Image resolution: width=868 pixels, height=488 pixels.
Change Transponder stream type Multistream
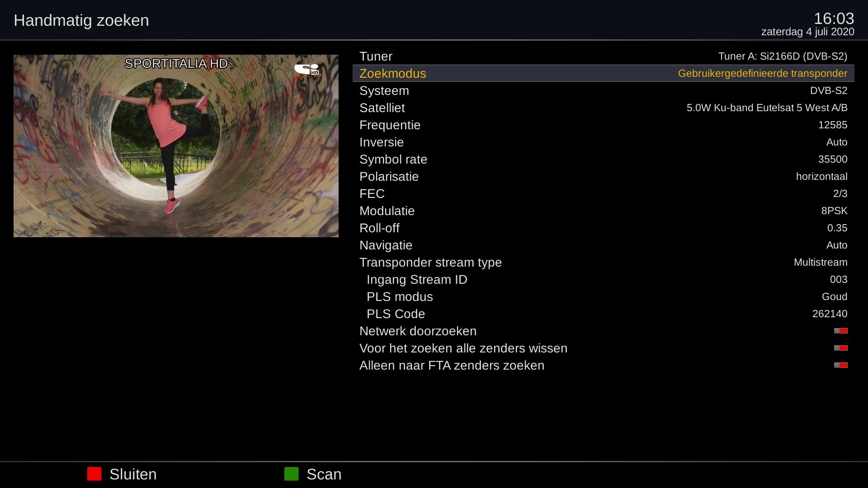pyautogui.click(x=820, y=262)
